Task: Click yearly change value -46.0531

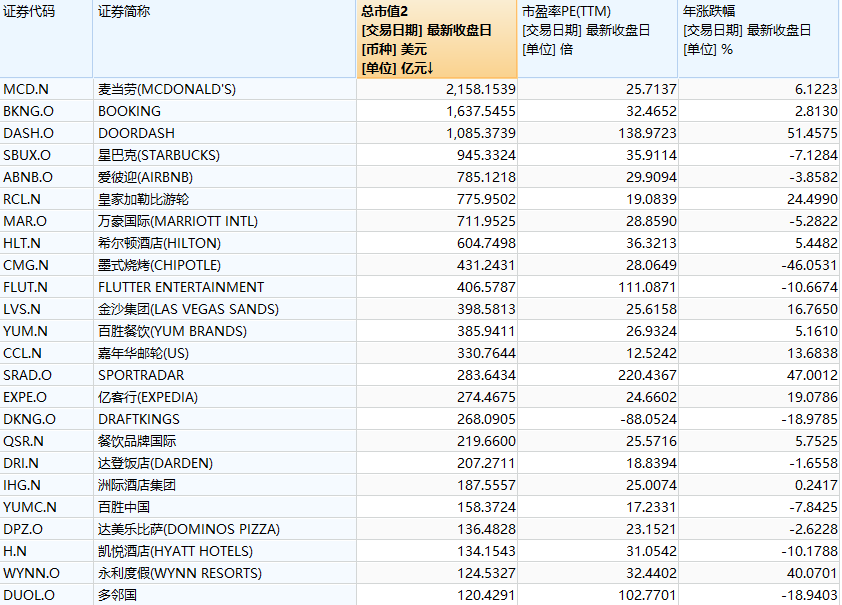Action: pyautogui.click(x=809, y=265)
